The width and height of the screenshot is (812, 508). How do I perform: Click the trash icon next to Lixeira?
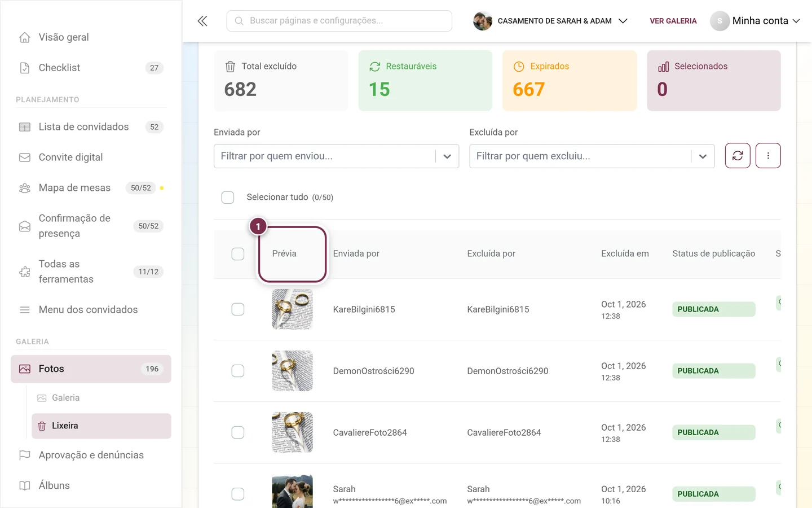[42, 426]
